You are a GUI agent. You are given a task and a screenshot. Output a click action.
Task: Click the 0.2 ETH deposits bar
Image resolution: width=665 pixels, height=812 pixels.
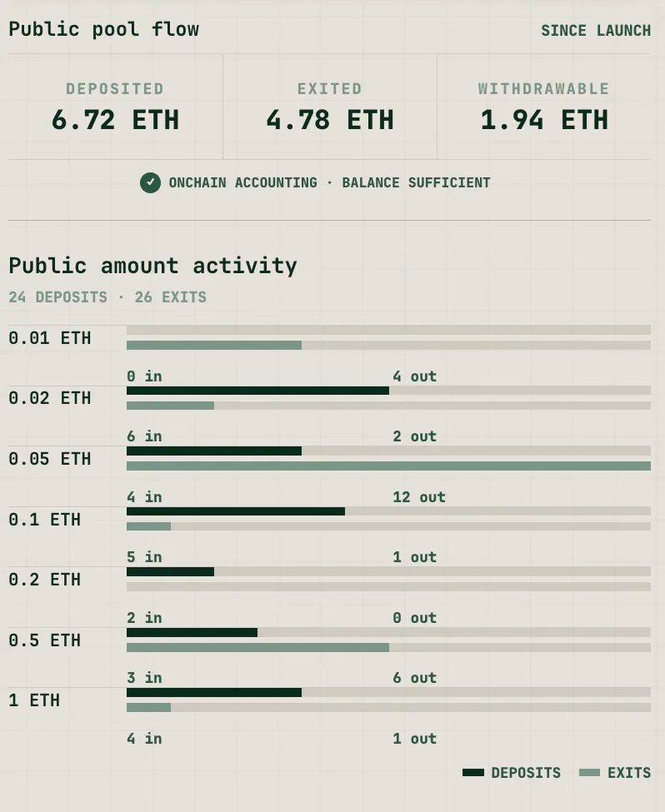(x=170, y=571)
